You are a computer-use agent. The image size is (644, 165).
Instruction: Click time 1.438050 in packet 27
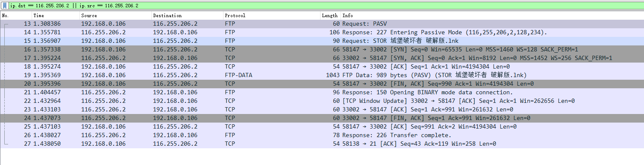47,144
